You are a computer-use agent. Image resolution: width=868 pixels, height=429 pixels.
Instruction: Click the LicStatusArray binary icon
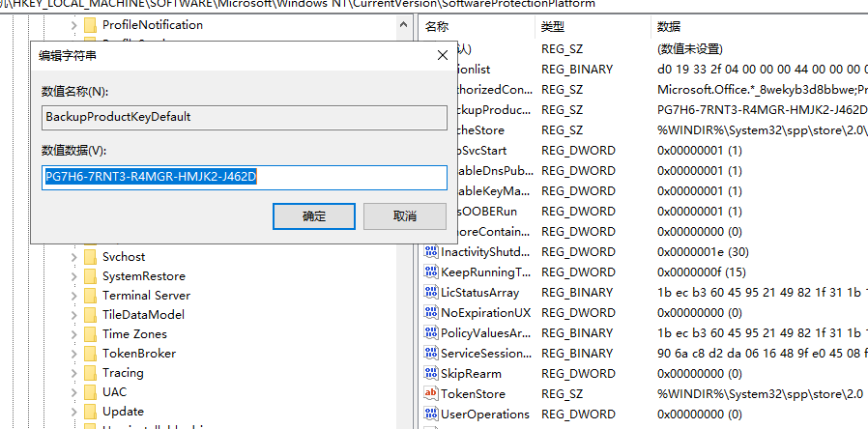(431, 292)
